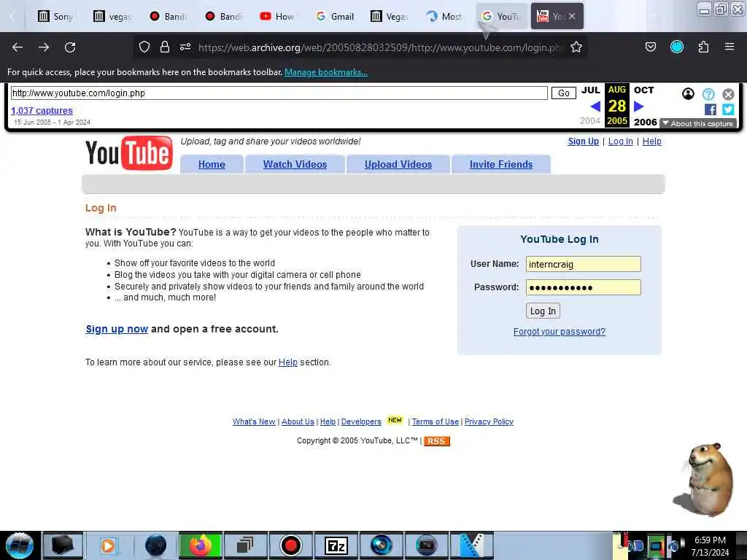This screenshot has width=747, height=560.
Task: Open the Windows Start orb
Action: coord(20,545)
